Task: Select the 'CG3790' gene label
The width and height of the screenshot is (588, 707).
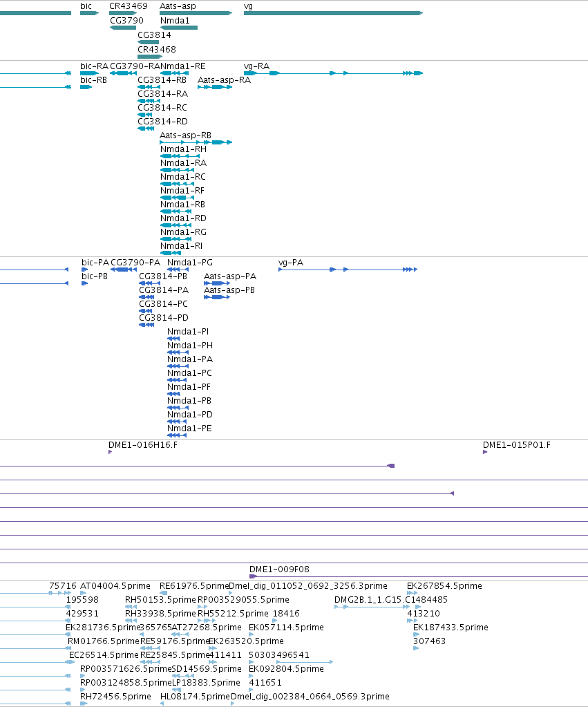Action: tap(126, 21)
